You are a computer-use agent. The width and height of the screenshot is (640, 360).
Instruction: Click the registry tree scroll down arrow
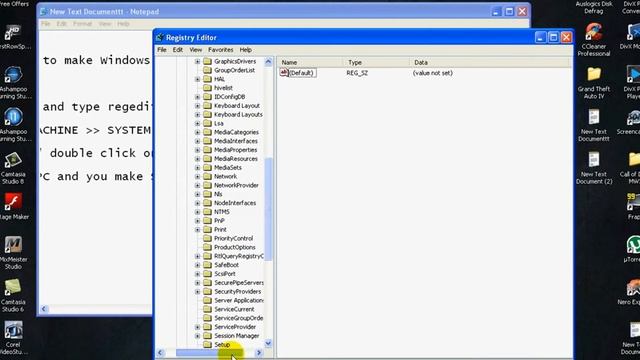click(268, 343)
